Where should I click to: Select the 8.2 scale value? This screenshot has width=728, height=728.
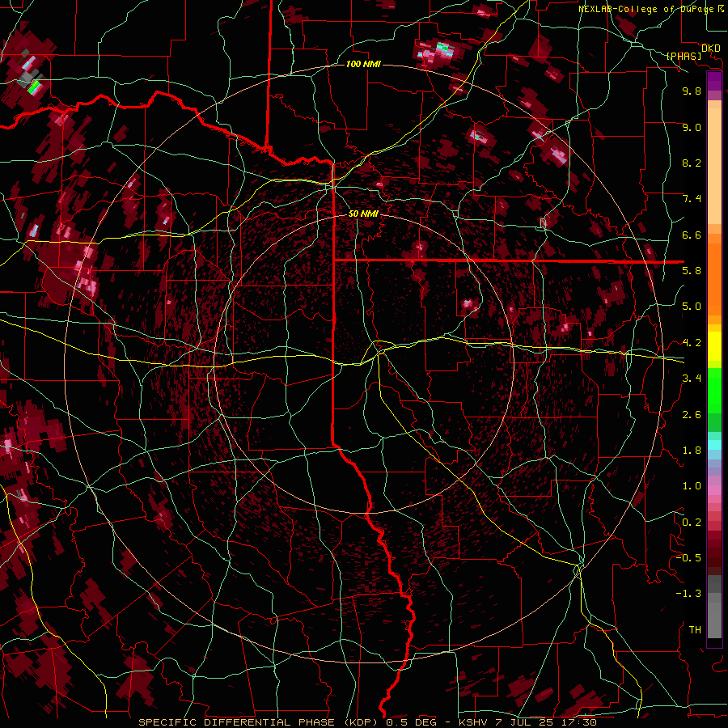[x=692, y=163]
